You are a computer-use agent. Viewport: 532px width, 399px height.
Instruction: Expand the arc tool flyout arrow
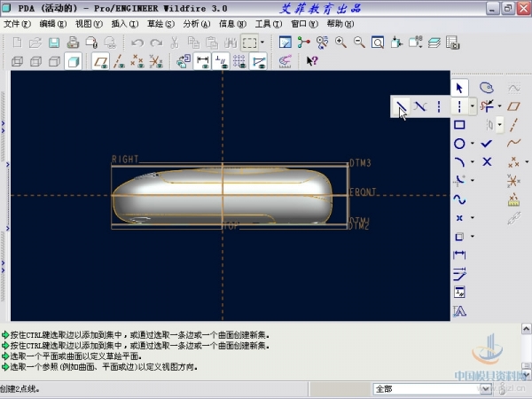(x=473, y=162)
